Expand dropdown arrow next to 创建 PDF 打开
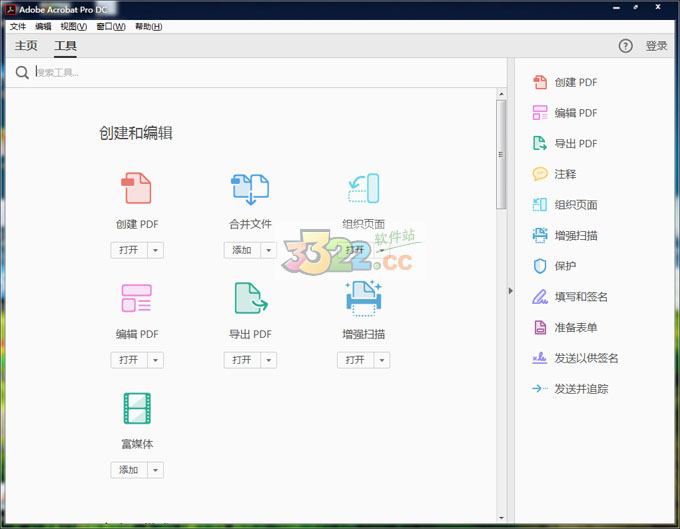680x529 pixels. click(156, 250)
